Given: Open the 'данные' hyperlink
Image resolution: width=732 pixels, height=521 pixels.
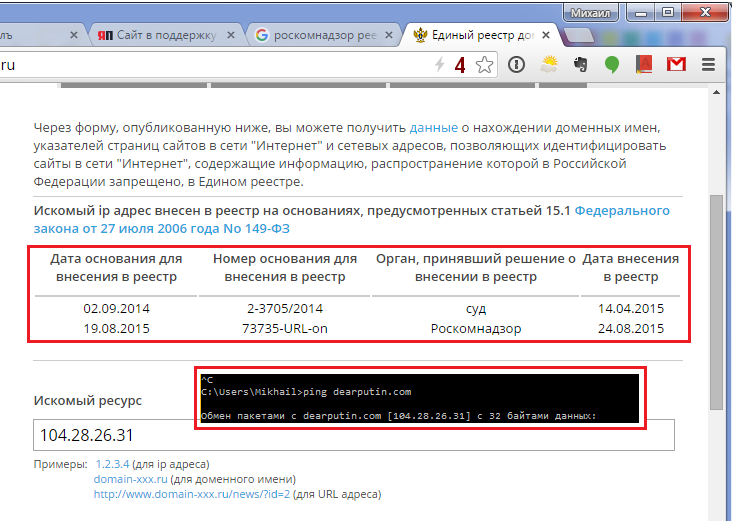Looking at the screenshot, I should coord(434,127).
